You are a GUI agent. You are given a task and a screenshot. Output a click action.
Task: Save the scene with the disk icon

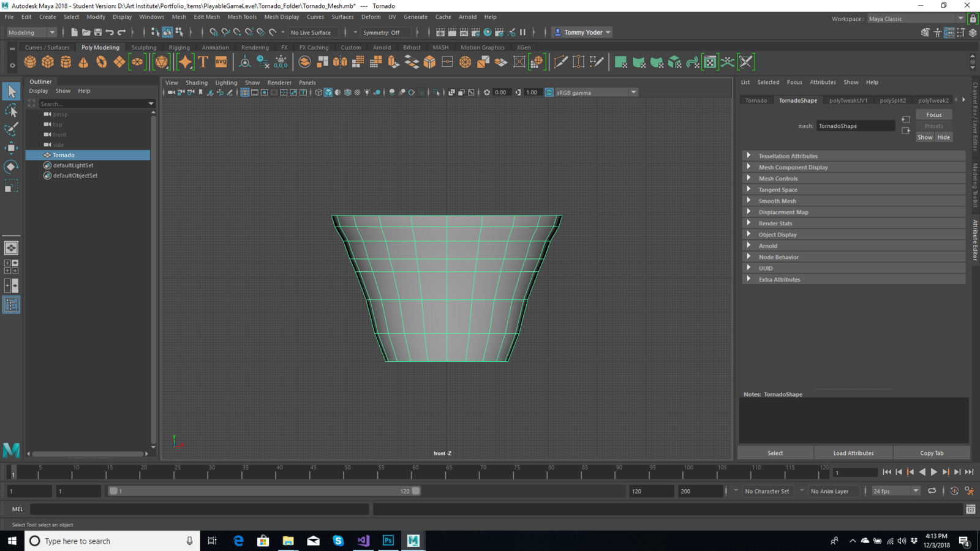click(x=98, y=32)
